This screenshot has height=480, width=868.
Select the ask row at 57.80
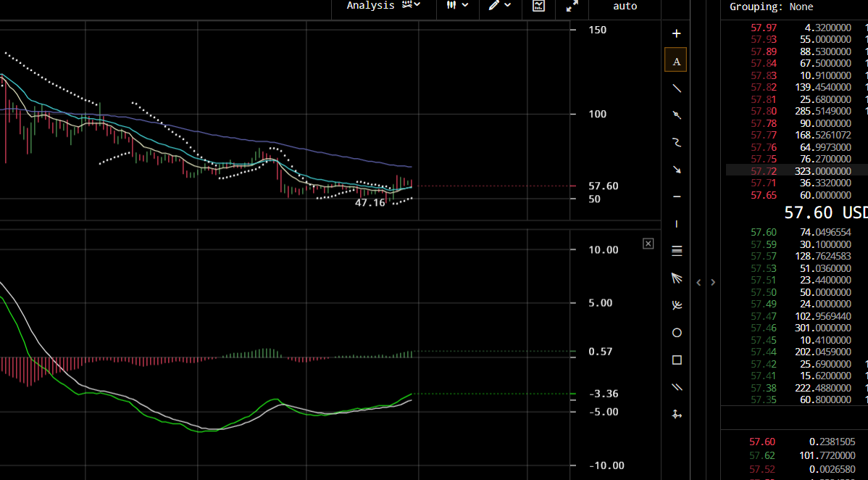click(x=797, y=112)
